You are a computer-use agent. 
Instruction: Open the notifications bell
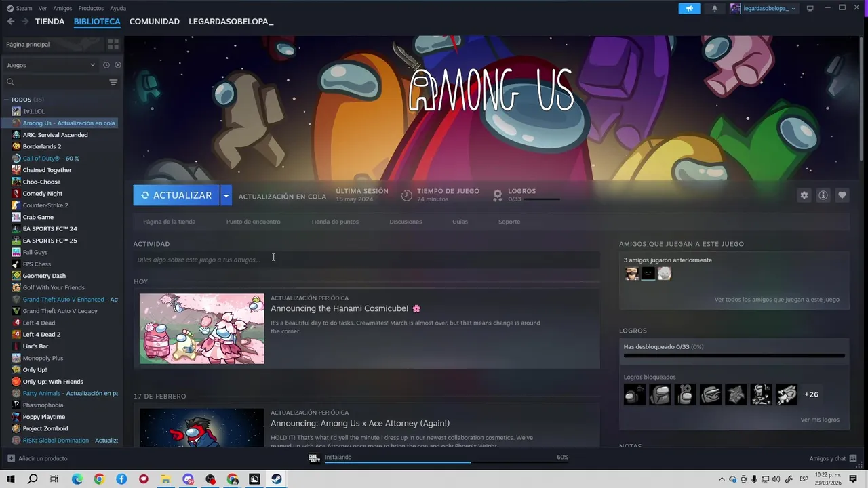point(714,8)
